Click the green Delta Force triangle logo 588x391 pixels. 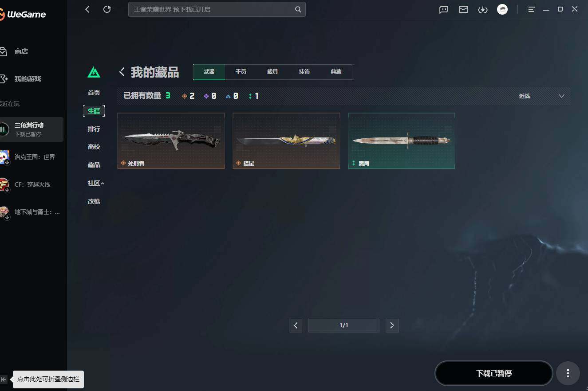point(94,72)
